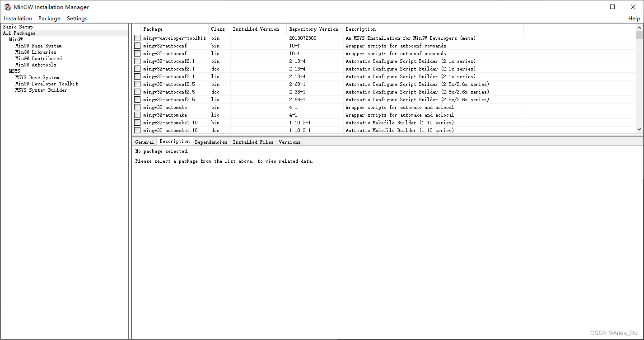Screen dimensions: 644x340
Task: Switch to the Dependencies tab
Action: point(211,142)
